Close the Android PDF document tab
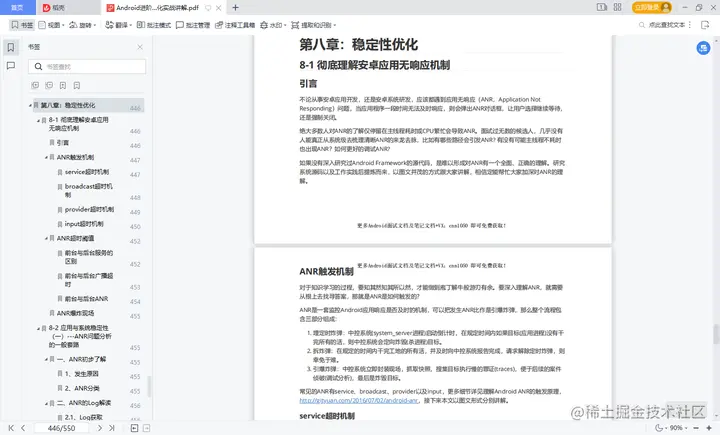Screen dimensions: 720x435 coord(219,8)
